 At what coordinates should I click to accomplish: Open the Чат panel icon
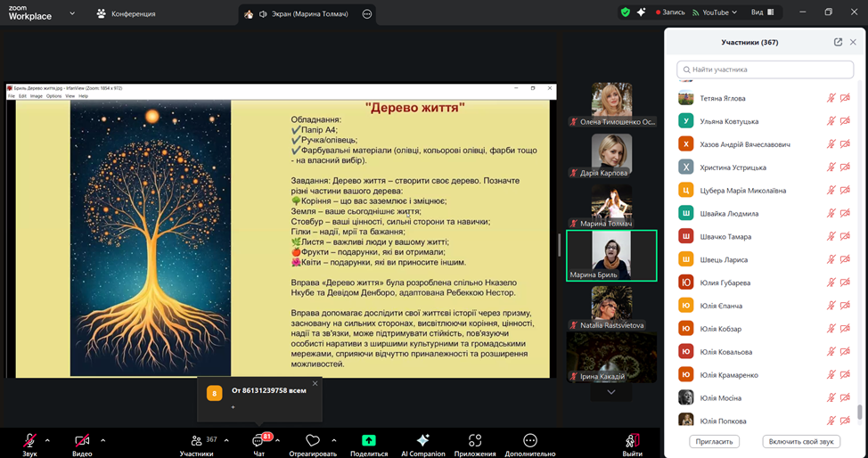(258, 440)
